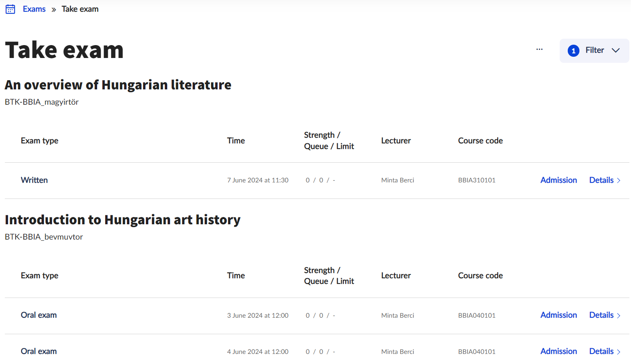The width and height of the screenshot is (631, 364).
Task: Open Details for 4 June Oral exam
Action: 601,351
